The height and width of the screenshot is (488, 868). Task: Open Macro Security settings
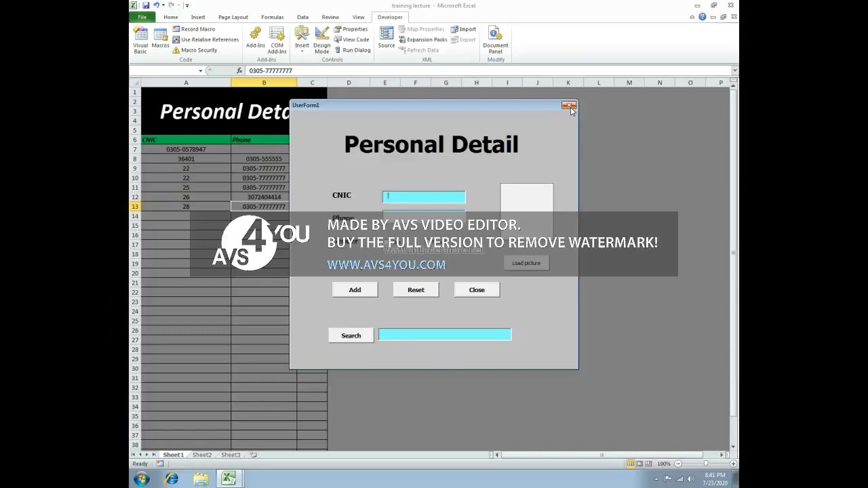click(x=195, y=50)
